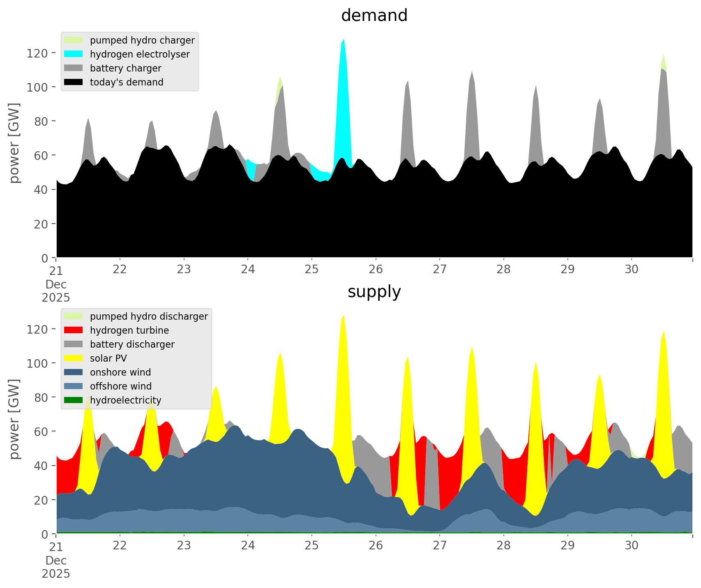
Task: Click the "Dec 2025" label below supply chart
Action: pyautogui.click(x=56, y=567)
